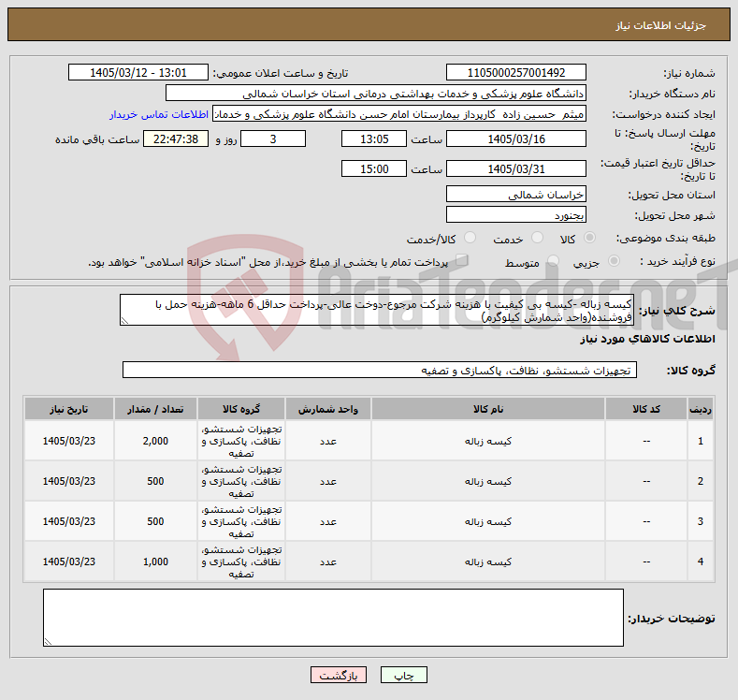The image size is (738, 700).
Task: Click date 1405/03/23 in row 4
Action: click(69, 561)
